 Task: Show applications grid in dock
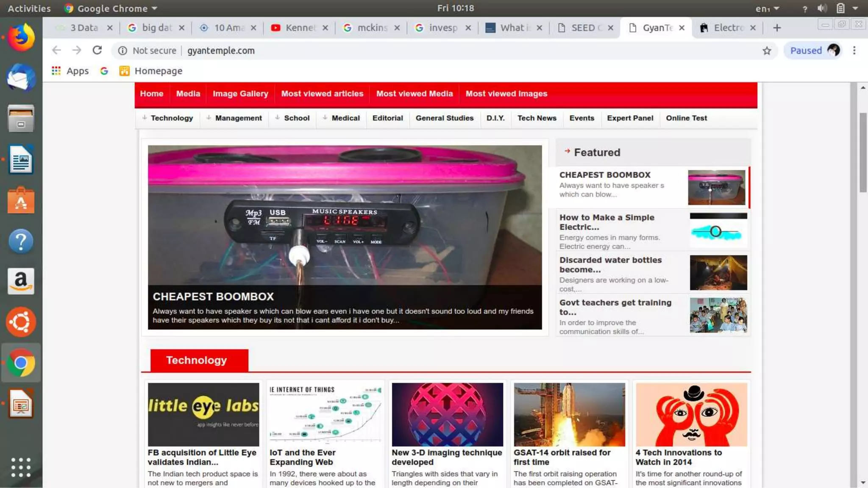[21, 467]
